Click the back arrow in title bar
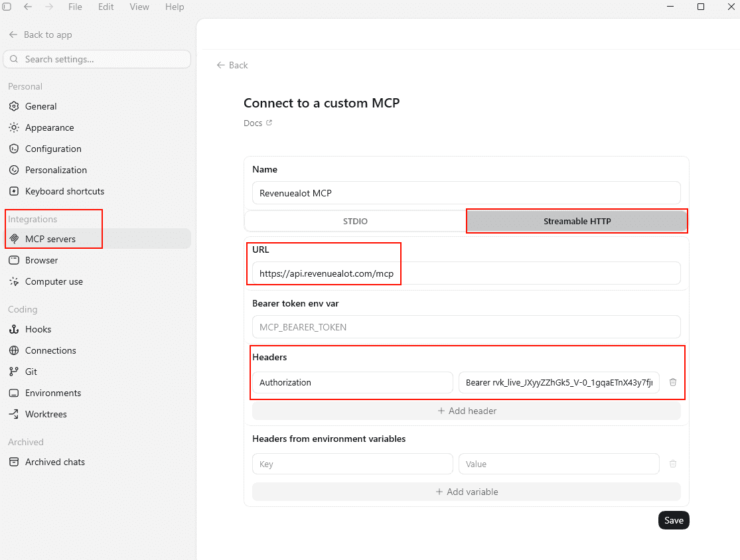Screen dimensions: 740x560 (x=28, y=7)
